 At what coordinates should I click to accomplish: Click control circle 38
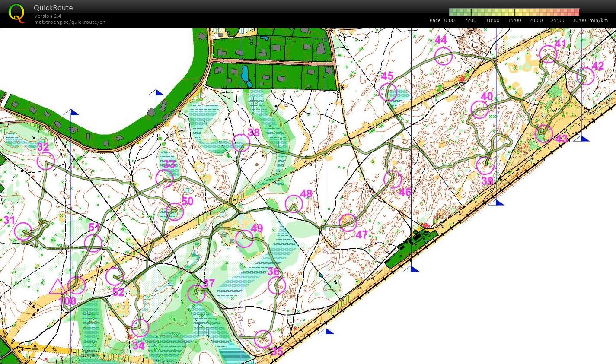click(x=241, y=142)
